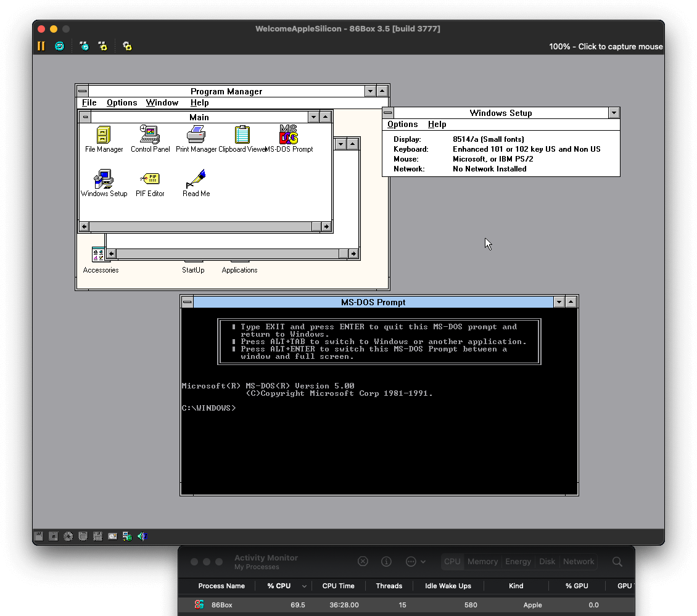Screen dimensions: 697x616
Task: Click the MS-DOS Prompt window title bar
Action: point(373,302)
